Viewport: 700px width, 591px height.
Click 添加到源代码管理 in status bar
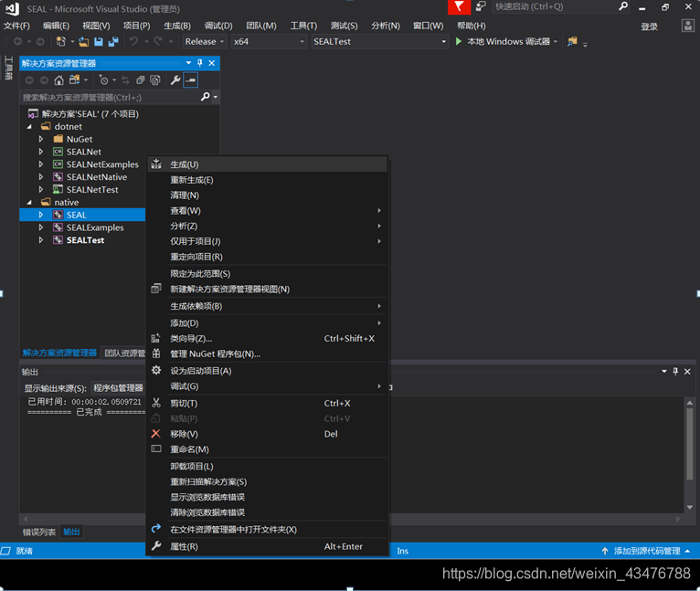pyautogui.click(x=646, y=551)
